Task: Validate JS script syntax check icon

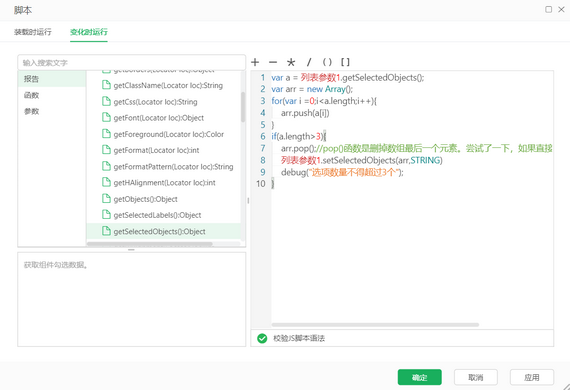Action: point(262,338)
